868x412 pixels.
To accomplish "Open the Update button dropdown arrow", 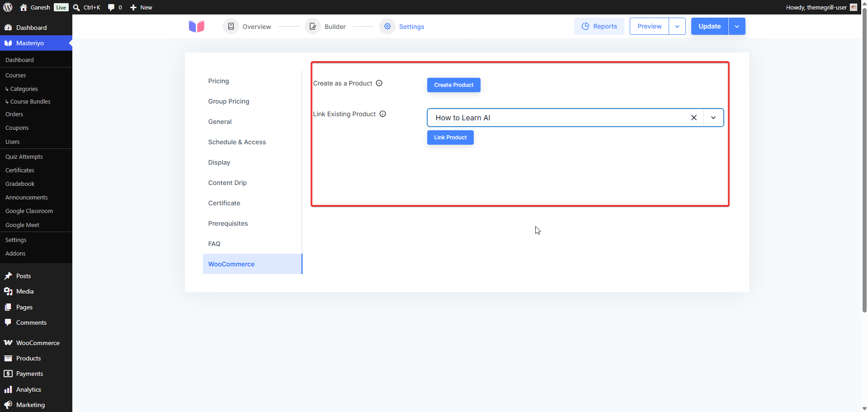I will click(737, 26).
